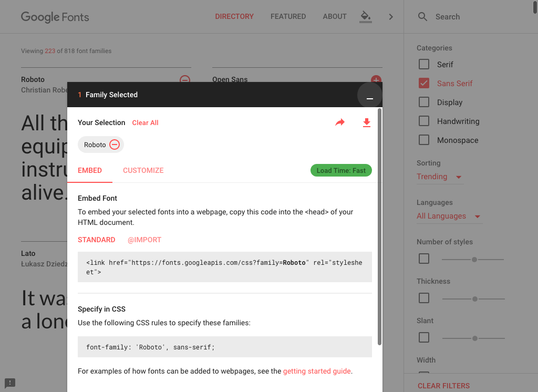
Task: Adjust the Number of styles slider
Action: click(x=474, y=260)
